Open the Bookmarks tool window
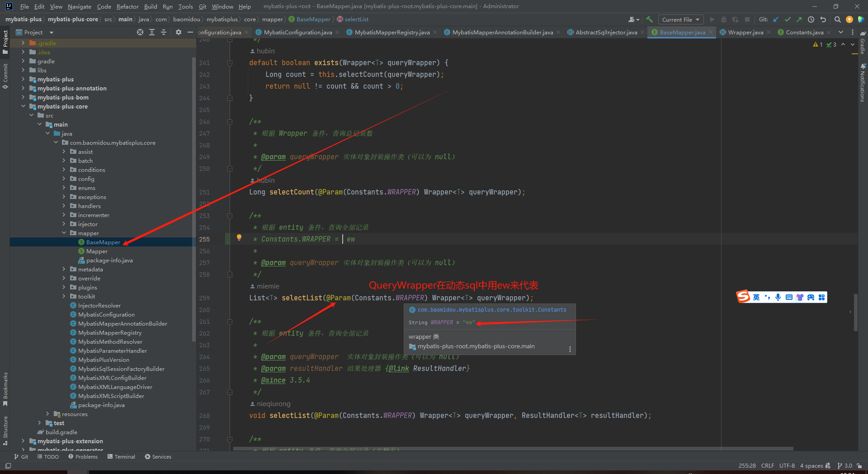Image resolution: width=868 pixels, height=474 pixels. (x=5, y=389)
